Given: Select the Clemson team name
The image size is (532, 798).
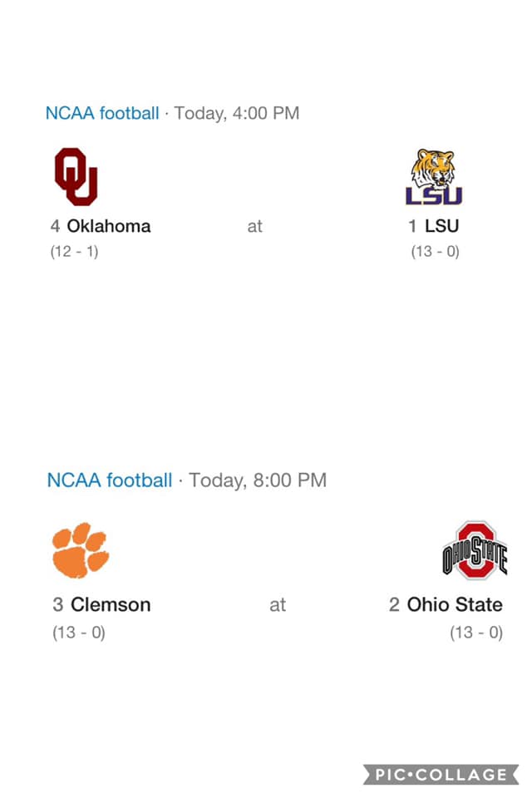Looking at the screenshot, I should (111, 604).
